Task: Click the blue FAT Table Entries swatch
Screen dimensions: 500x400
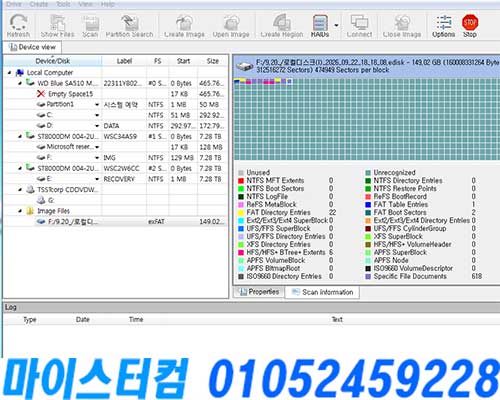Action: 368,205
